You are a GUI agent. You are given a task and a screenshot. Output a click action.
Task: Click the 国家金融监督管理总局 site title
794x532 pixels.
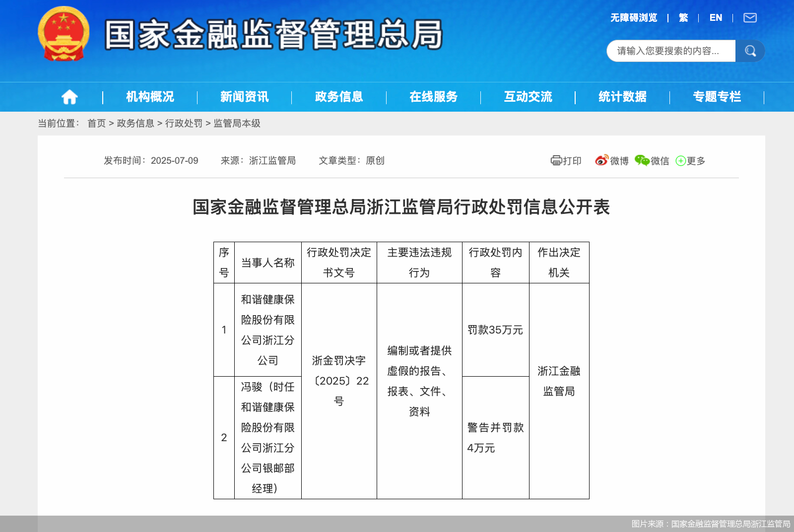pyautogui.click(x=273, y=34)
